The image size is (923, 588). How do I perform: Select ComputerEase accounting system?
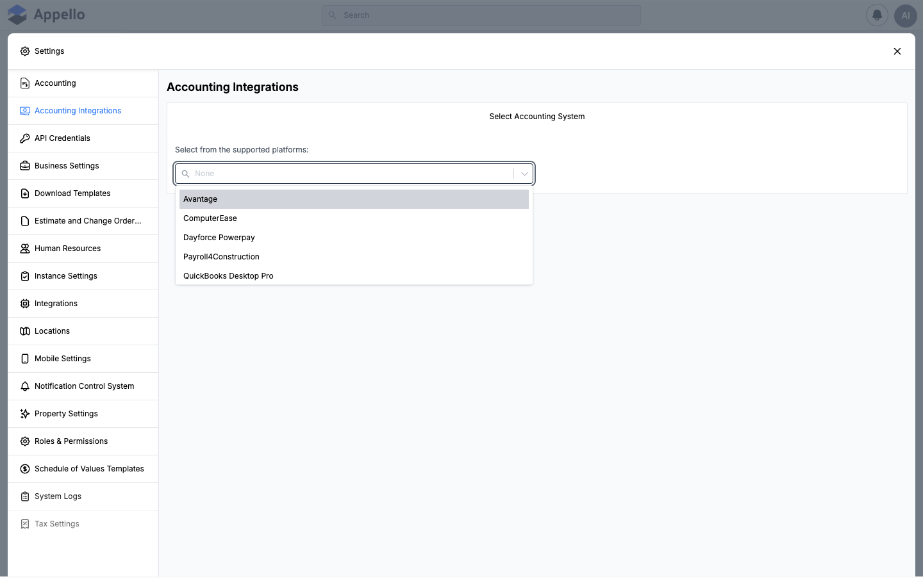pyautogui.click(x=354, y=218)
